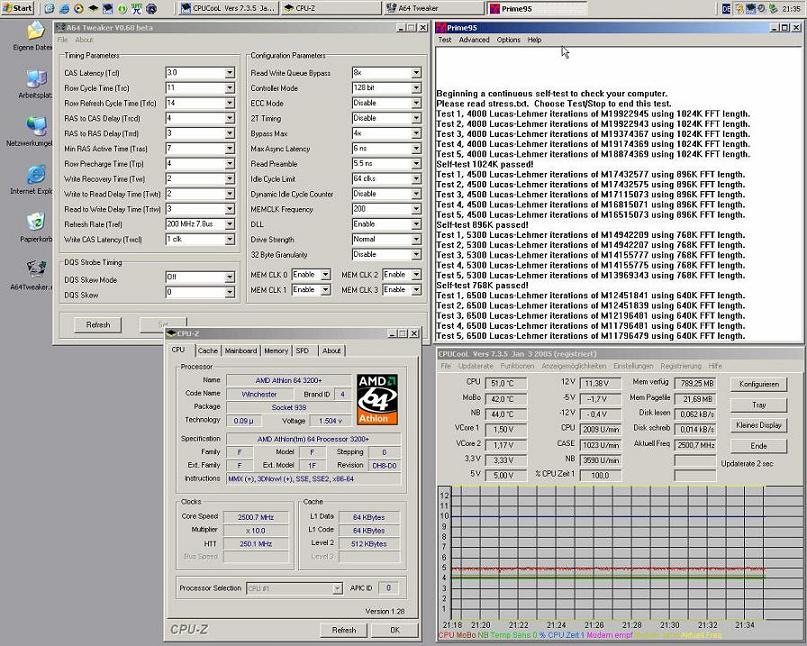Click the Refresh button in CPU-Z
The height and width of the screenshot is (646, 807).
pyautogui.click(x=344, y=630)
